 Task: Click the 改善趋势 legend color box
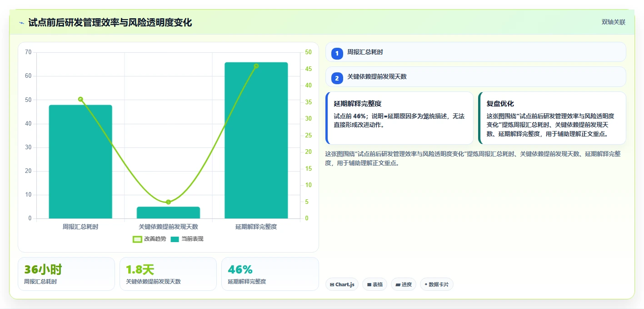[x=137, y=239]
